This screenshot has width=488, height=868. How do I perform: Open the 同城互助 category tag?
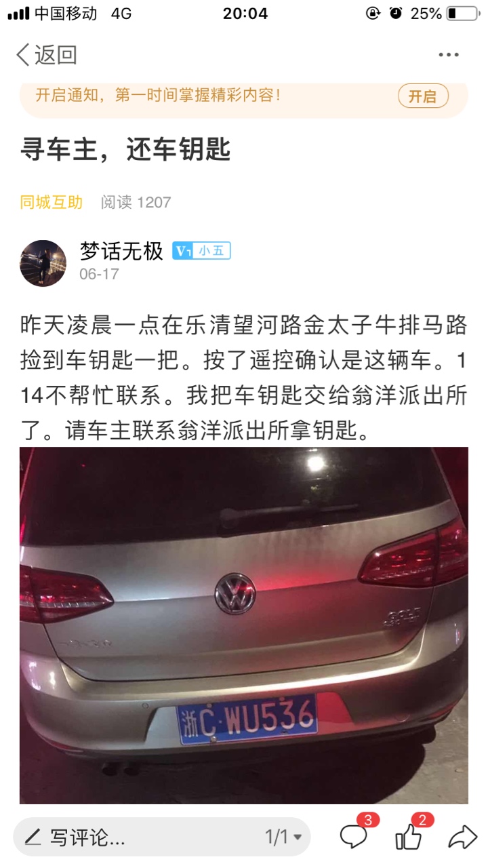coord(52,202)
